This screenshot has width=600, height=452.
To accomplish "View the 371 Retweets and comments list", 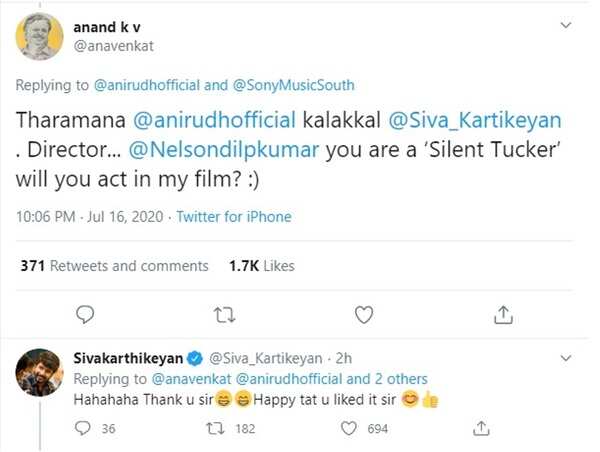I will tap(114, 265).
